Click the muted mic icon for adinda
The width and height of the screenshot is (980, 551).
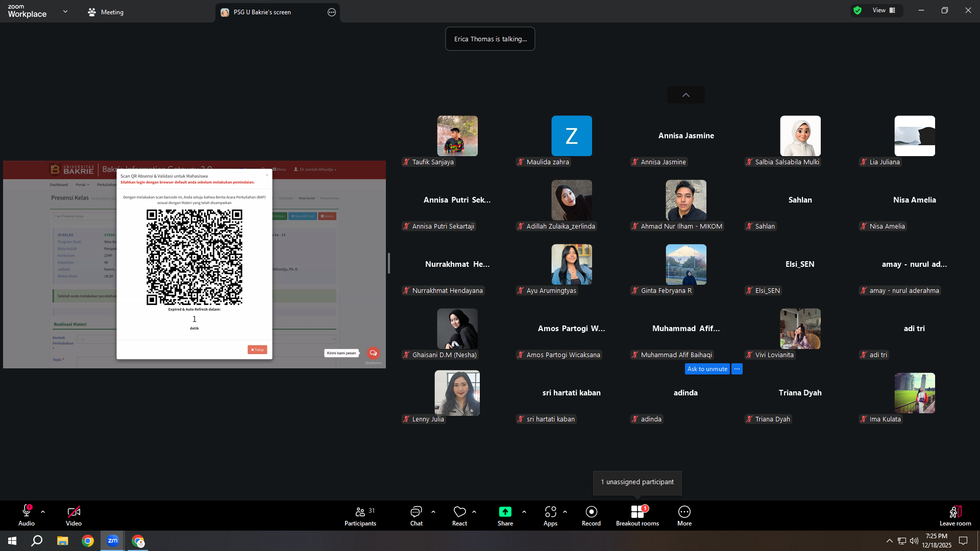[x=635, y=419]
